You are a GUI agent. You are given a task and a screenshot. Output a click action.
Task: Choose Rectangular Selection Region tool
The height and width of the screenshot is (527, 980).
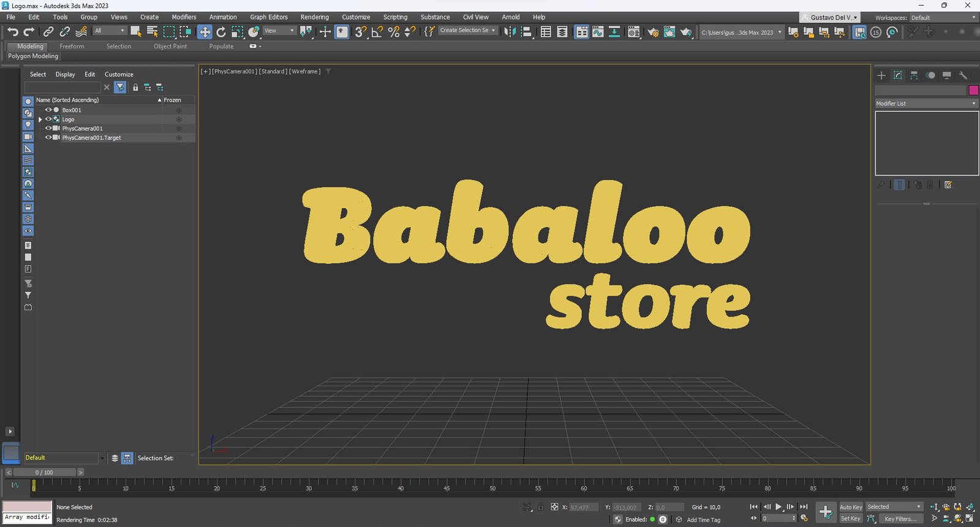(x=169, y=31)
